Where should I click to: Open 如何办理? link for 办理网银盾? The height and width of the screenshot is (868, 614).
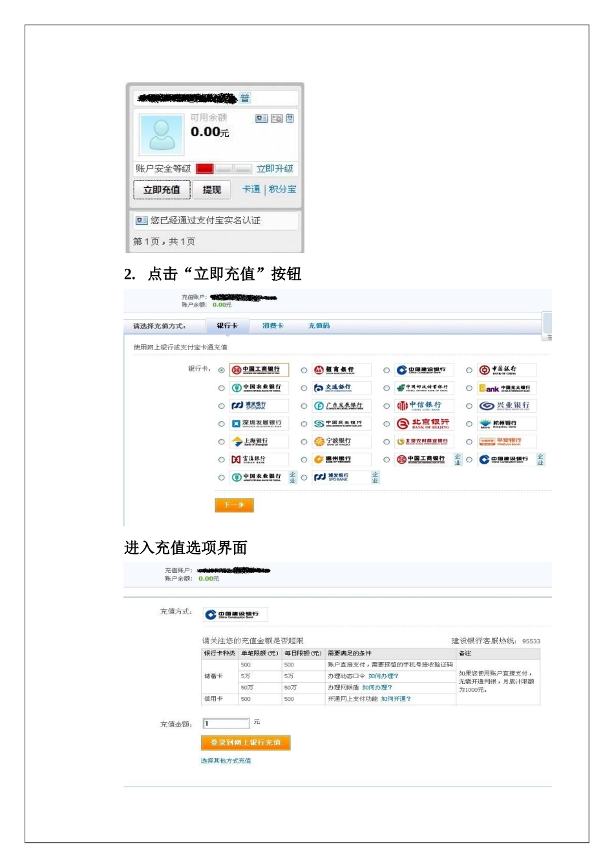(377, 687)
